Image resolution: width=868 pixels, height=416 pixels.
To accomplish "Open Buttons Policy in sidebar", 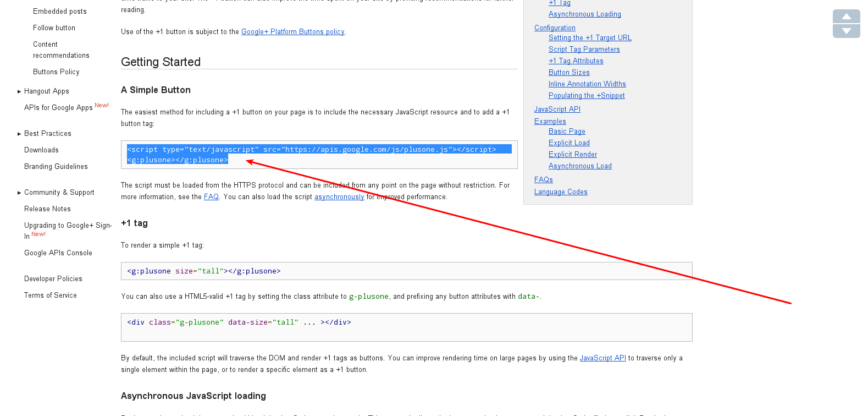I will pos(56,72).
